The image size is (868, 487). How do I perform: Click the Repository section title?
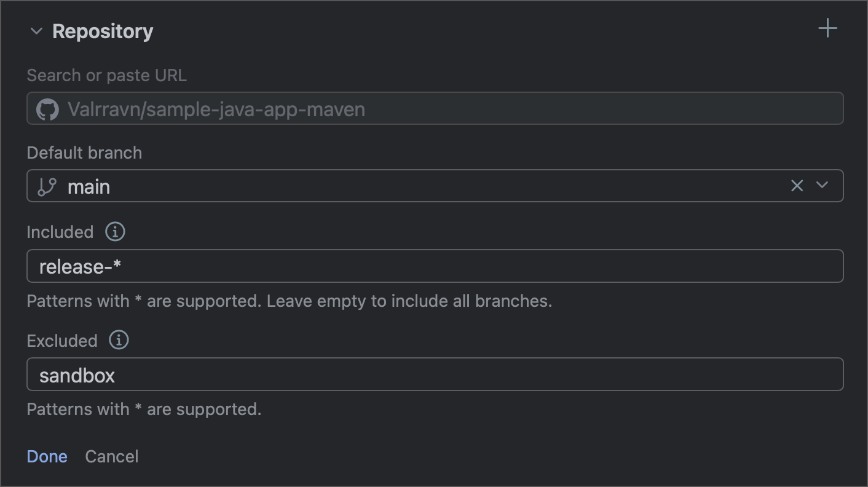pos(103,31)
